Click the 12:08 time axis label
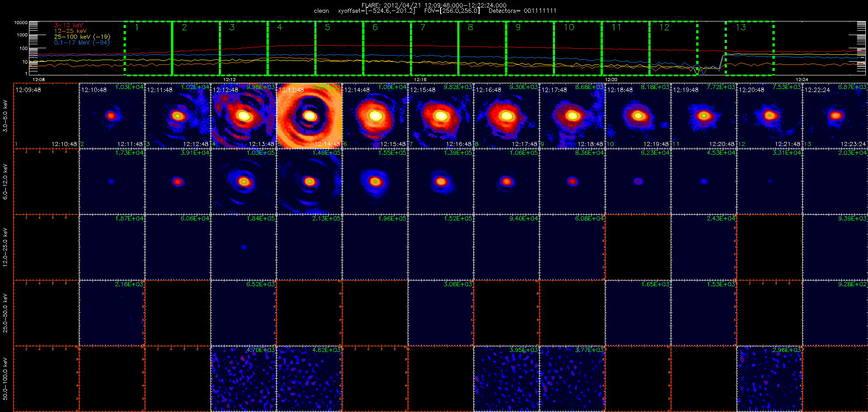The width and height of the screenshot is (868, 412). (39, 80)
